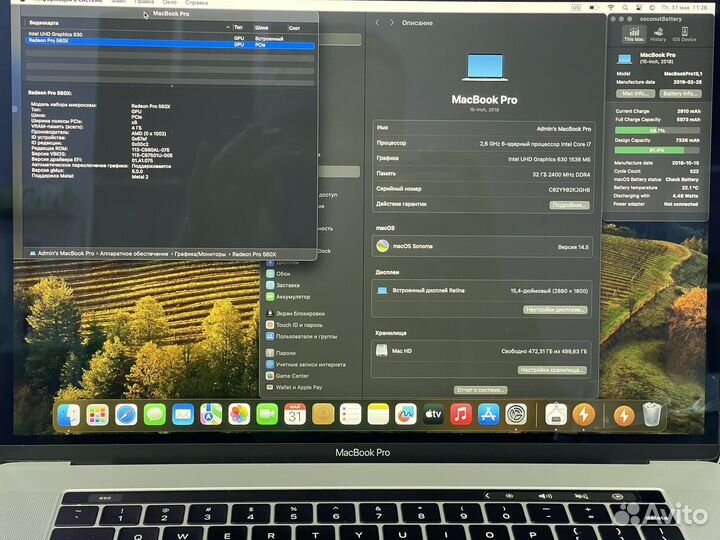720x540 pixels.
Task: Click the macOS Sonoma version row
Action: click(x=482, y=247)
